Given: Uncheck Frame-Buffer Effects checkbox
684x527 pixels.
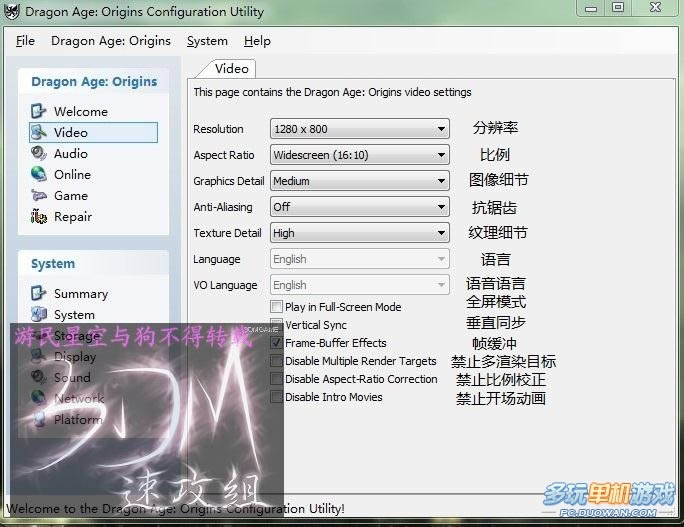Looking at the screenshot, I should click(x=276, y=343).
